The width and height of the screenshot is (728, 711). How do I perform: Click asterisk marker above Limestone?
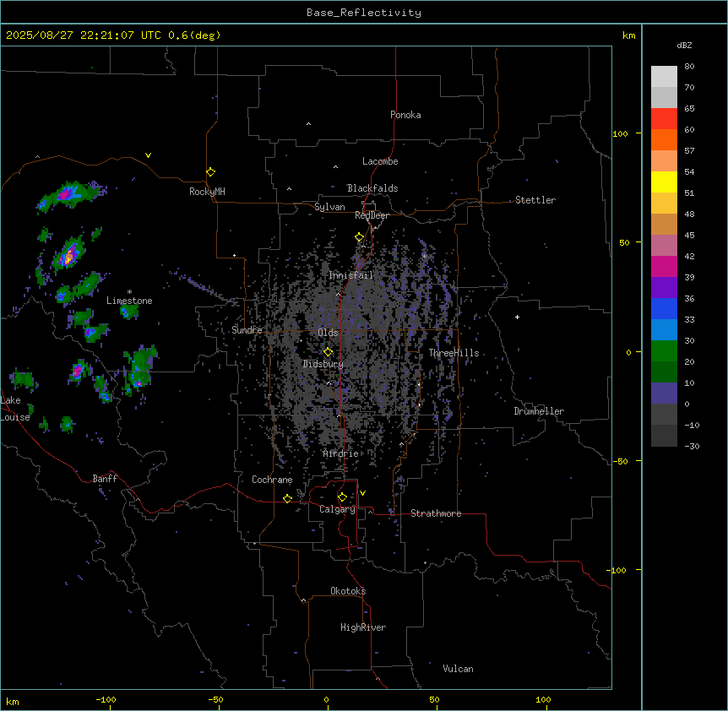point(129,292)
